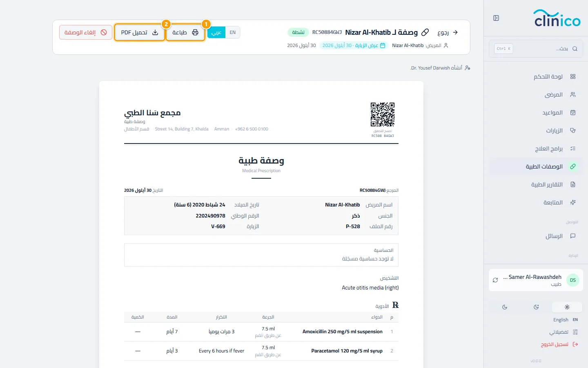Click the visit number "V-669"
This screenshot has height=368, width=588.
[218, 227]
